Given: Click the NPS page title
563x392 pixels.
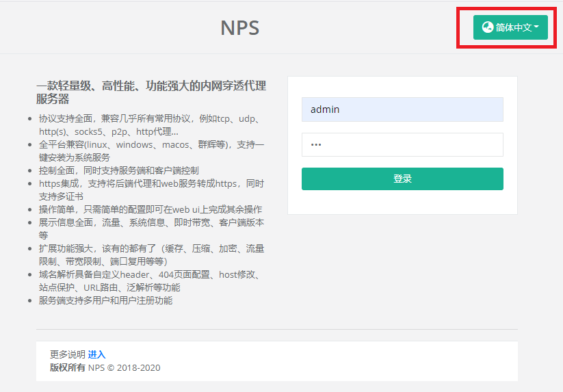Looking at the screenshot, I should pyautogui.click(x=240, y=27).
